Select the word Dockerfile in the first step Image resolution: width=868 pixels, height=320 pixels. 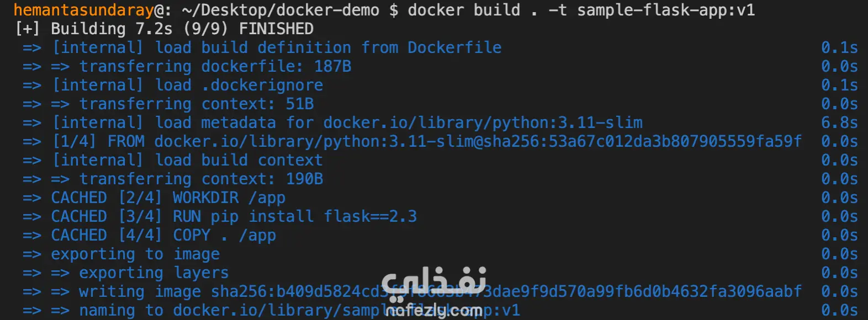point(454,47)
